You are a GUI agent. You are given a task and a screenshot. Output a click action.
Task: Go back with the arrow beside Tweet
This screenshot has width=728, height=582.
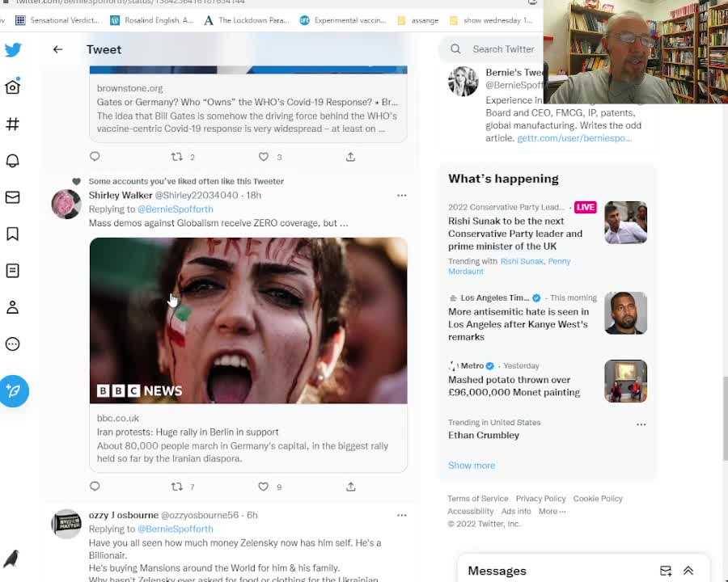[57, 49]
